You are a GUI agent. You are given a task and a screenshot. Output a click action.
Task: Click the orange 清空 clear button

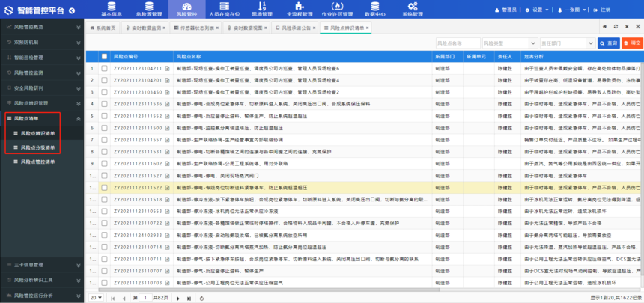(633, 43)
